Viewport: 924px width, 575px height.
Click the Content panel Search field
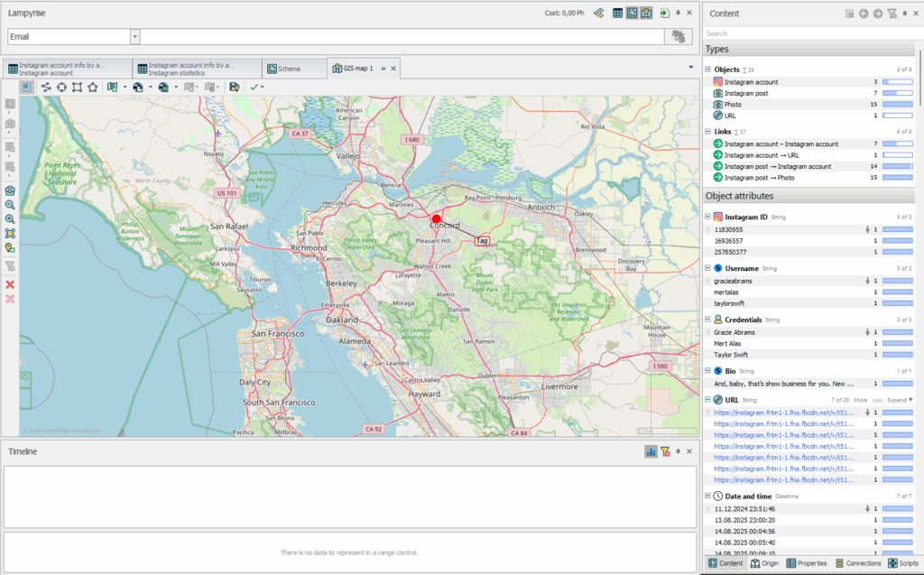[809, 33]
